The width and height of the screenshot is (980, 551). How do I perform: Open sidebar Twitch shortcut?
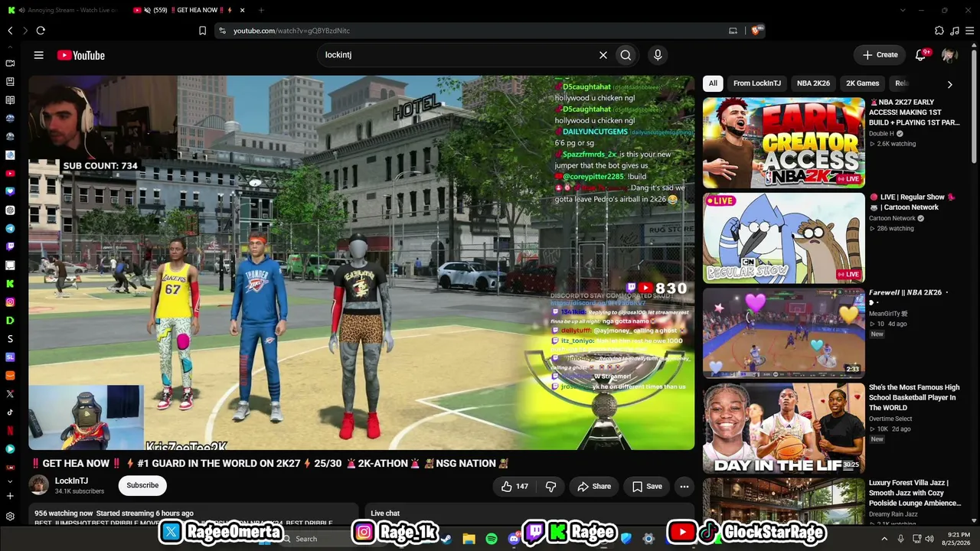coord(10,246)
